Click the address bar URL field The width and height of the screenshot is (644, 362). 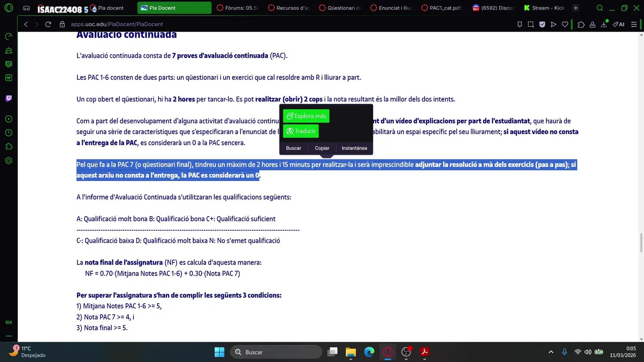(x=287, y=24)
